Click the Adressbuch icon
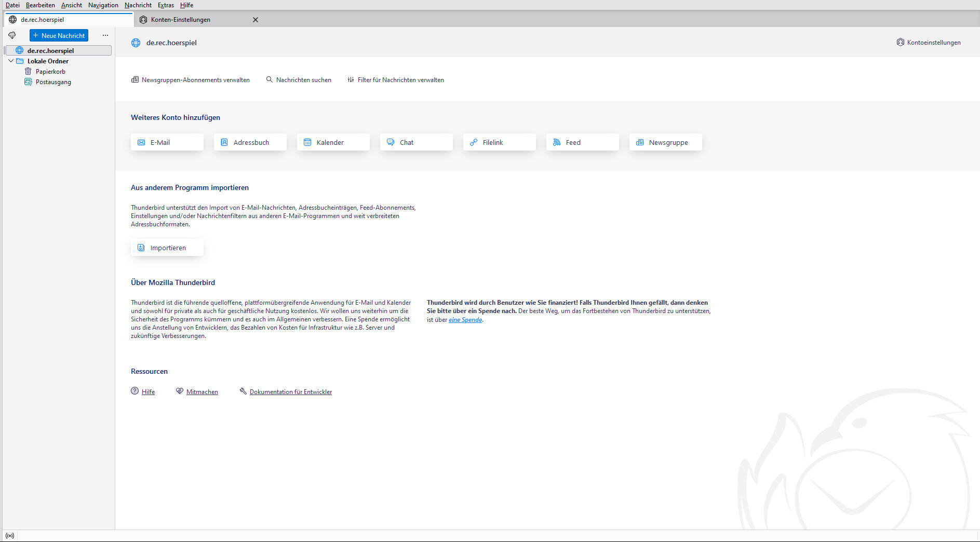980x542 pixels. [x=224, y=142]
